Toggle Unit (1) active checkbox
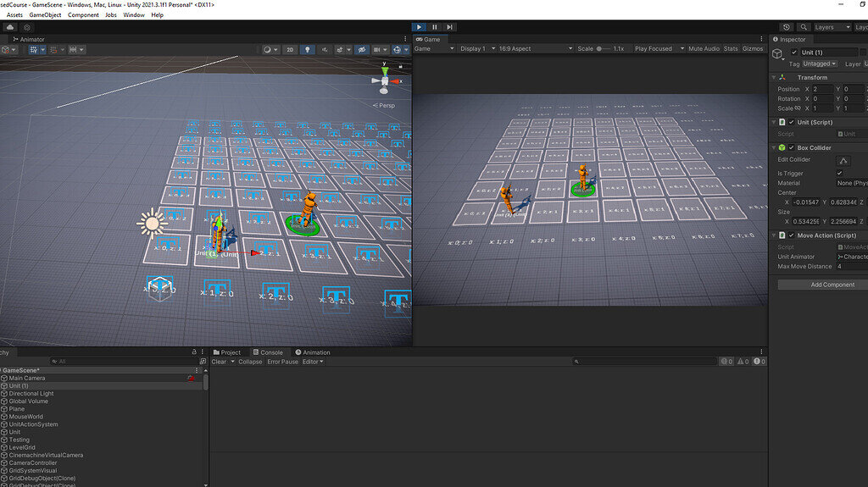Image resolution: width=868 pixels, height=487 pixels. tap(794, 53)
